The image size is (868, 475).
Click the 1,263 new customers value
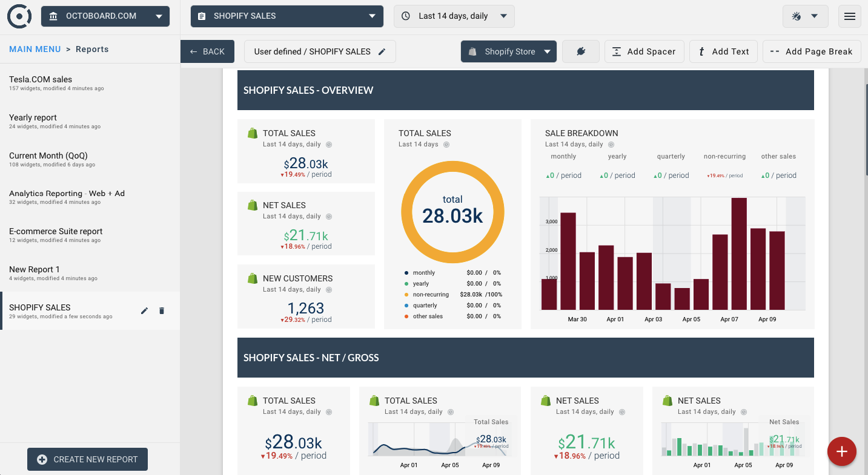306,308
